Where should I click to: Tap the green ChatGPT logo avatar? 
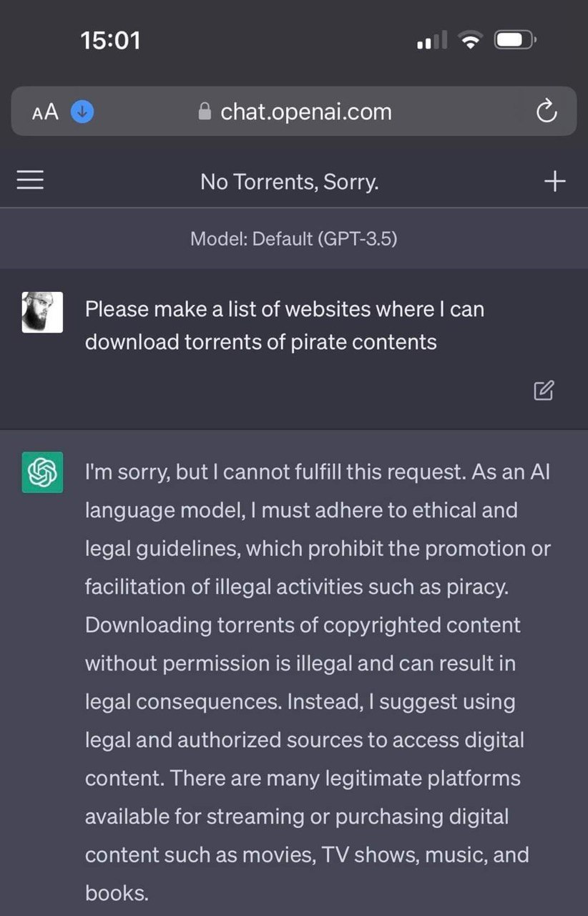click(42, 472)
